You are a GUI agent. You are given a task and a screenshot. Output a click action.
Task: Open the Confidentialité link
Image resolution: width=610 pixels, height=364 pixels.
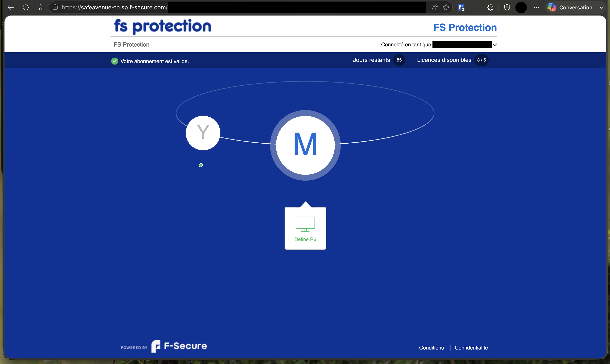[x=471, y=348]
